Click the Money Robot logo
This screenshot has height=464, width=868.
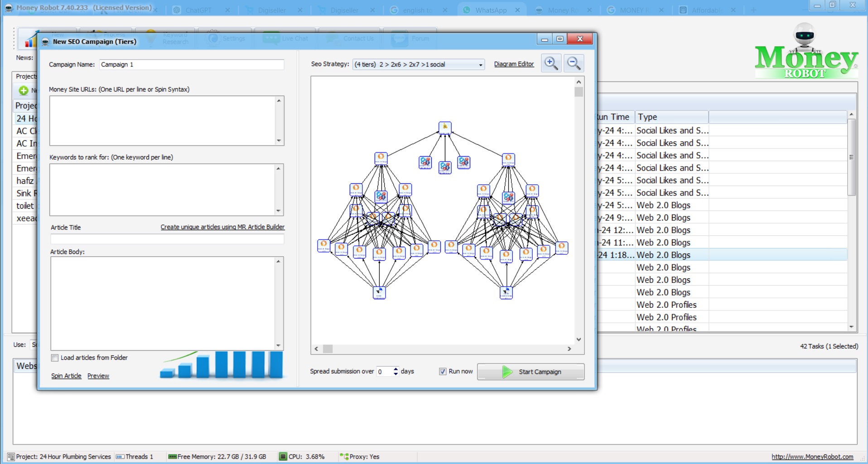coord(805,53)
